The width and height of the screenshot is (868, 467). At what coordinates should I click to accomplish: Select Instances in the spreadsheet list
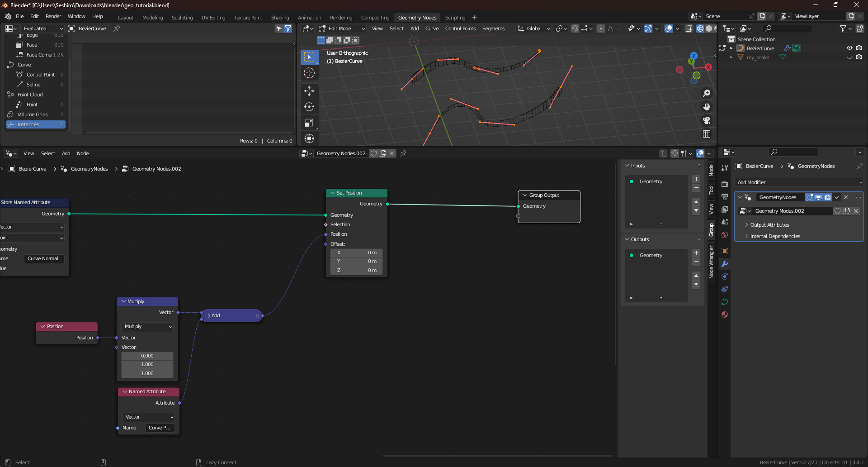click(36, 124)
